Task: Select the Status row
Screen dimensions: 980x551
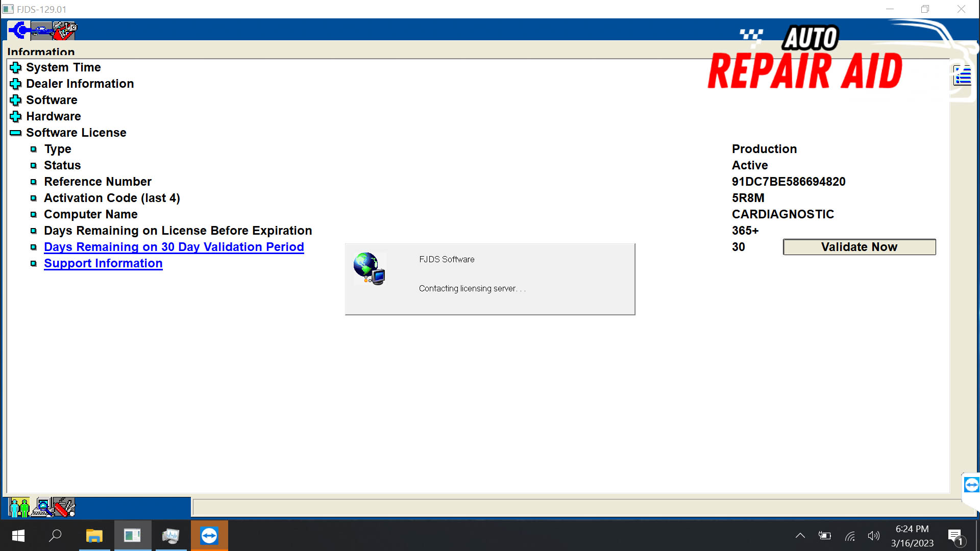Action: pyautogui.click(x=62, y=165)
